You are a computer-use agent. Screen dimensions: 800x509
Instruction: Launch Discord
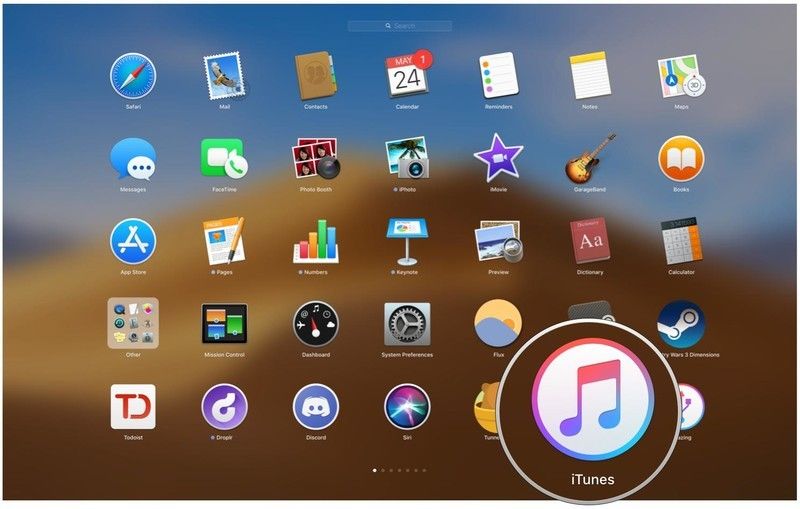[x=315, y=407]
